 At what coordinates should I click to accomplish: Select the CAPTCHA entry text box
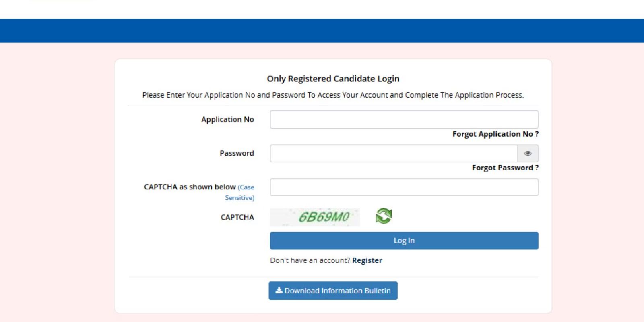tap(404, 187)
